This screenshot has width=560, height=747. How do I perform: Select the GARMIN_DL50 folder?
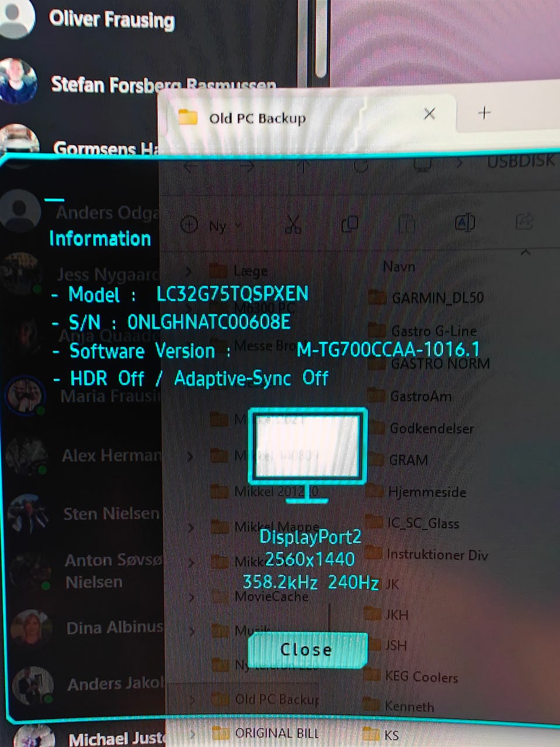coord(437,298)
